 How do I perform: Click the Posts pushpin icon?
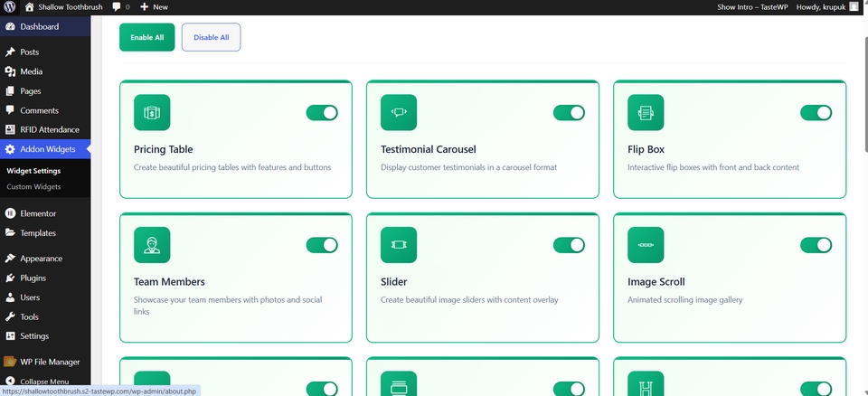[10, 52]
